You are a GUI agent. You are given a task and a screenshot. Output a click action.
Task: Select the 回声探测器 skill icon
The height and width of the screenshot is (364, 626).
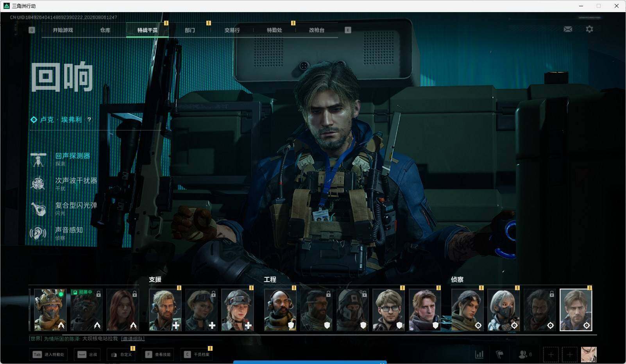(x=38, y=159)
